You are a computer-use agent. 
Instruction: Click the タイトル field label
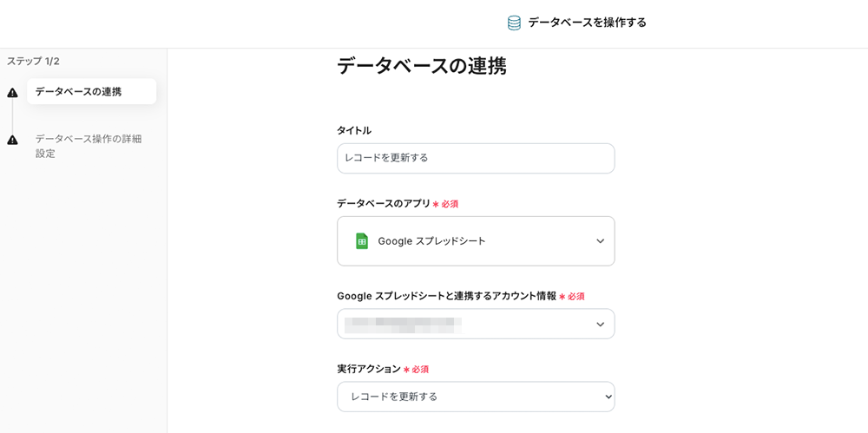[353, 130]
